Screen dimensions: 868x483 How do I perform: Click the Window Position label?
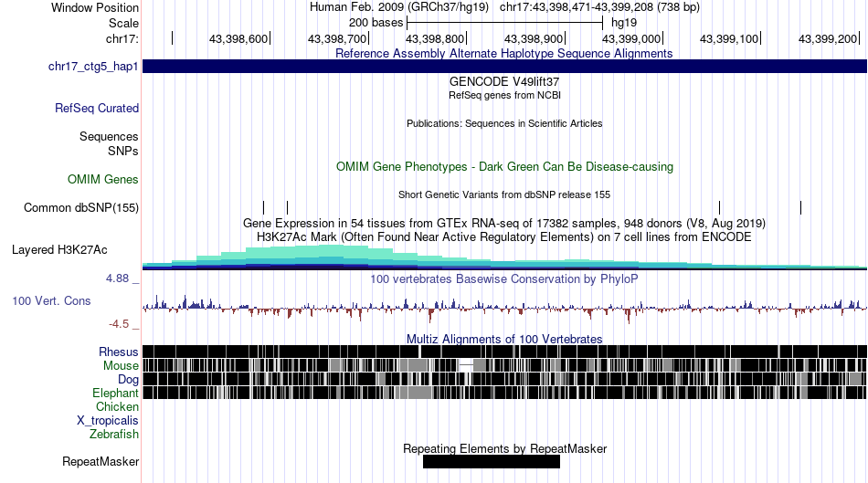[95, 7]
